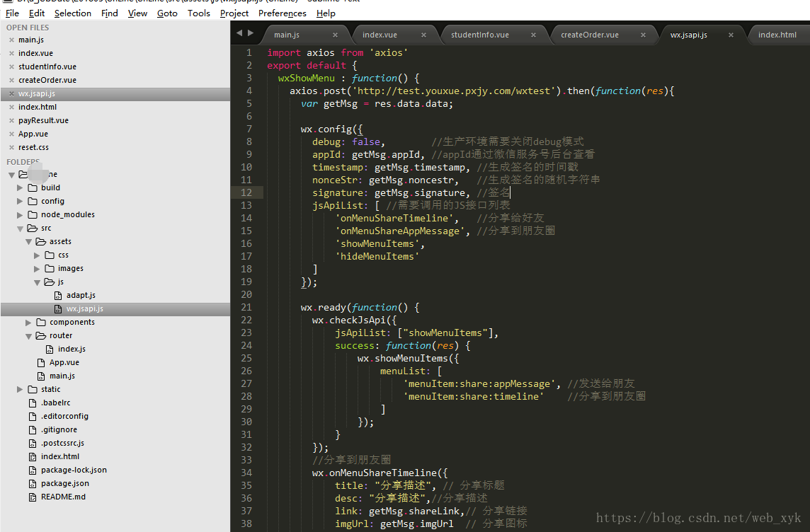Close studentInfo.vue in the open files list

coord(11,66)
